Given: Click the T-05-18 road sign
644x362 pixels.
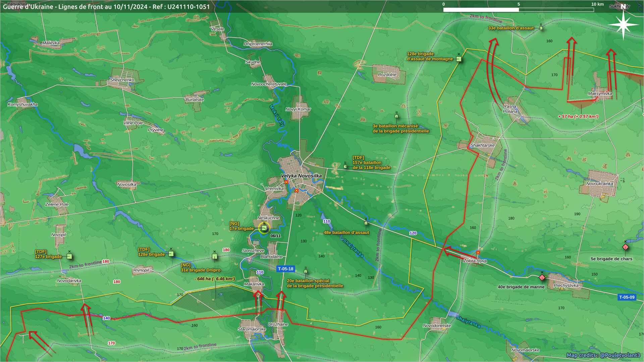Looking at the screenshot, I should click(x=285, y=269).
